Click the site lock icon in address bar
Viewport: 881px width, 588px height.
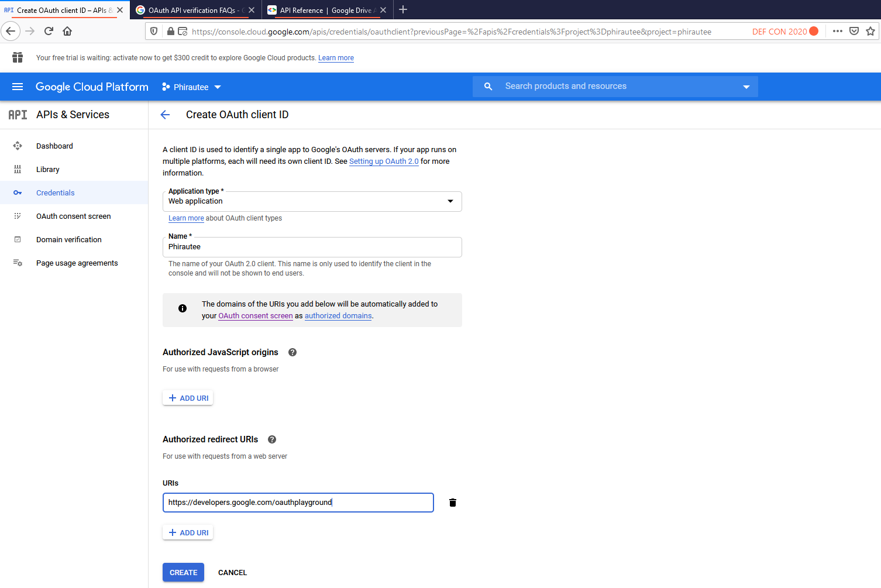point(170,31)
